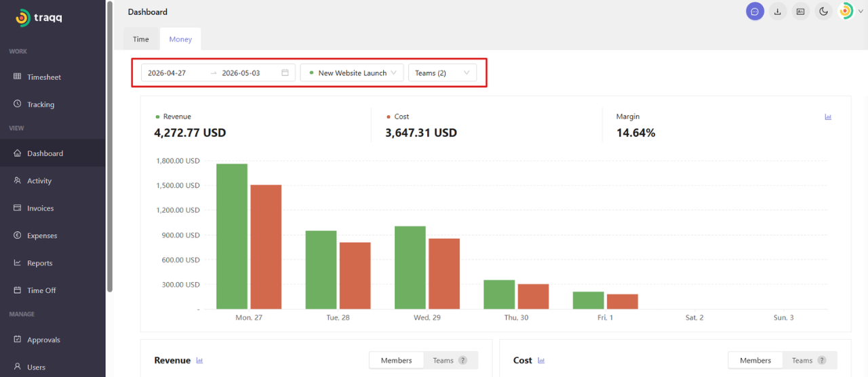The height and width of the screenshot is (377, 868).
Task: Open the chat support icon
Action: 755,12
